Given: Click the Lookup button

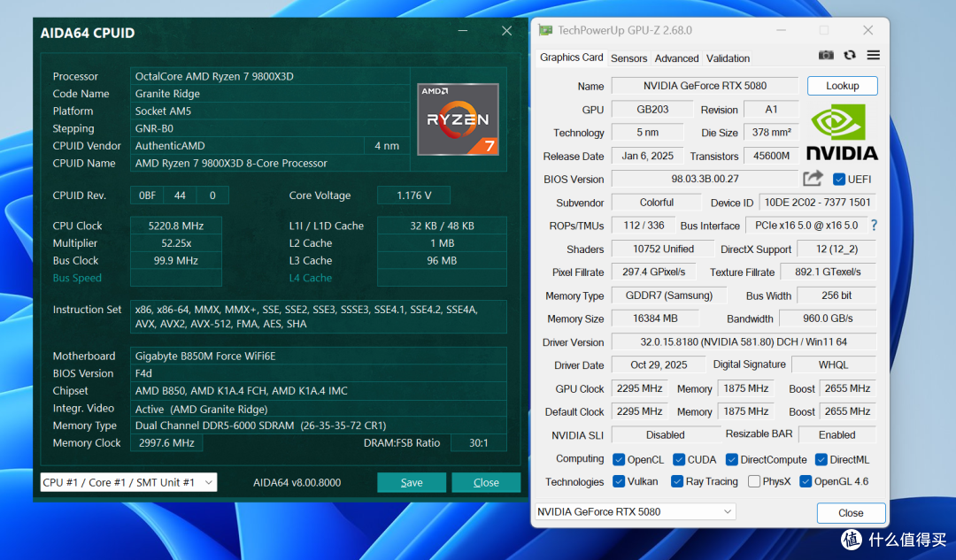Looking at the screenshot, I should click(843, 86).
